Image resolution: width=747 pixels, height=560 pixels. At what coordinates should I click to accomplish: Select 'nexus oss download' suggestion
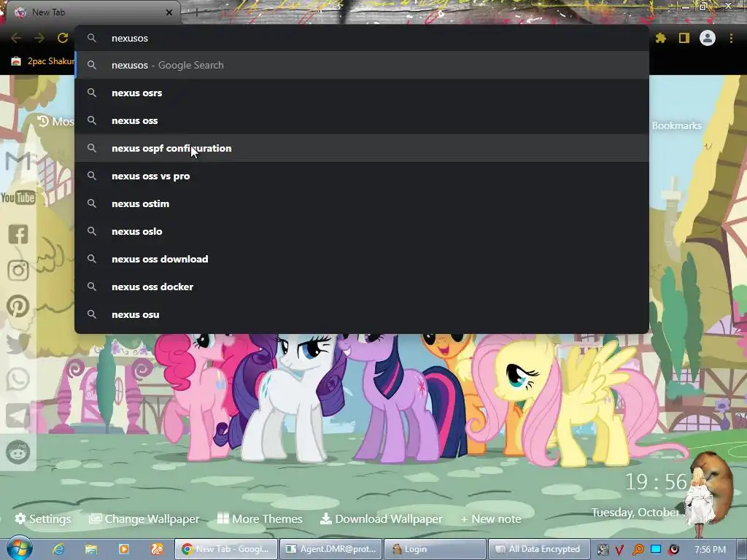coord(362,259)
